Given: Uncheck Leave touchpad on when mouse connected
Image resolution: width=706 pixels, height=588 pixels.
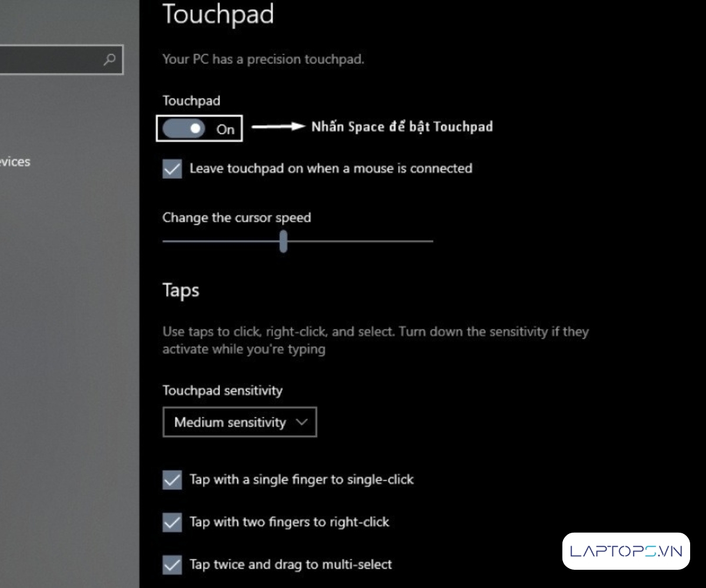Looking at the screenshot, I should [172, 169].
